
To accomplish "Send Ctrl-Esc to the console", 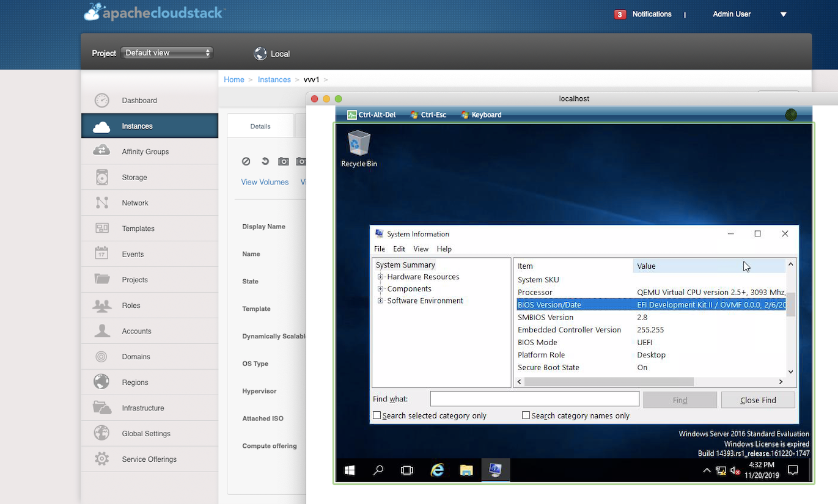I will tap(428, 115).
